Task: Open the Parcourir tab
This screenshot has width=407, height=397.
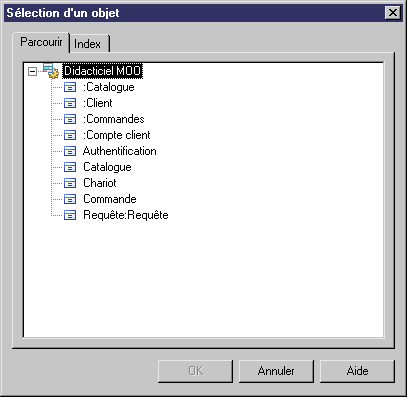Action: 41,42
